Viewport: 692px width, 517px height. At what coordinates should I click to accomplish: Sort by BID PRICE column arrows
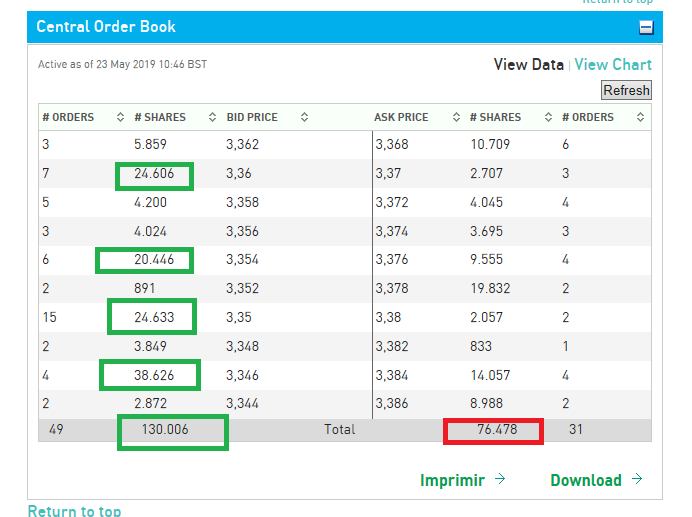click(304, 117)
